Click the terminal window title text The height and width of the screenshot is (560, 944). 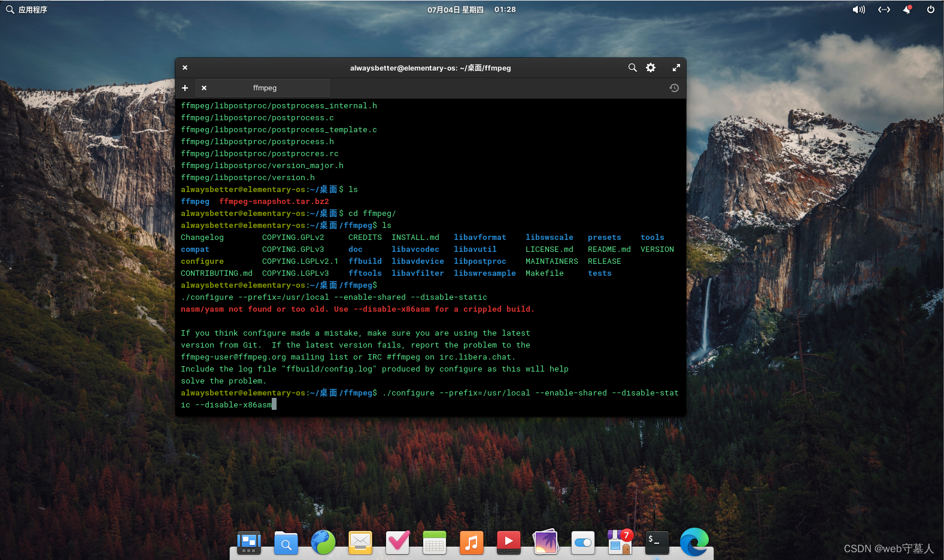(430, 68)
